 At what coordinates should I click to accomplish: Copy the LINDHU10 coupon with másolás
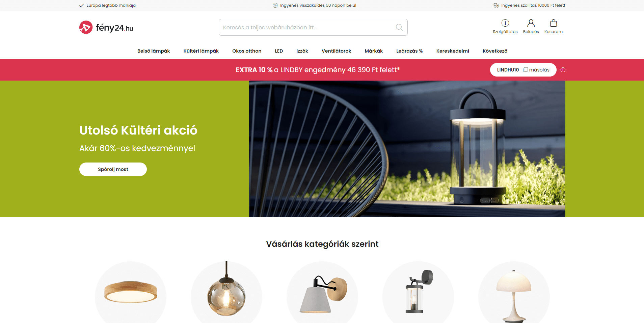(x=536, y=70)
